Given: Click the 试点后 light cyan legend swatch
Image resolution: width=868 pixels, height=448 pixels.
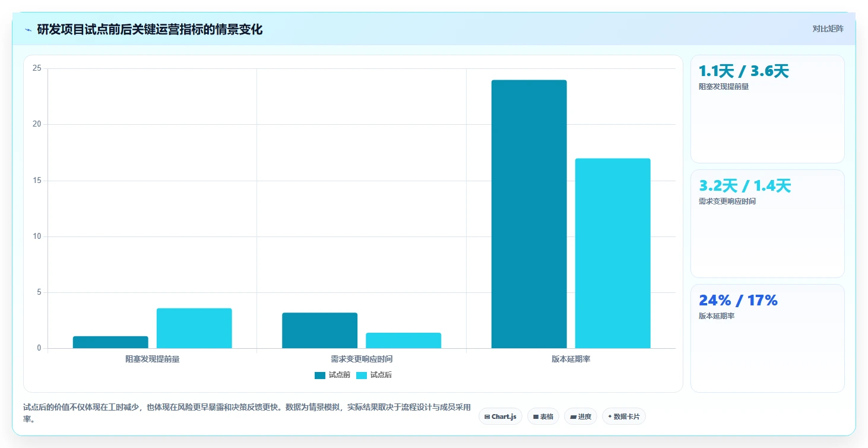Looking at the screenshot, I should (362, 375).
